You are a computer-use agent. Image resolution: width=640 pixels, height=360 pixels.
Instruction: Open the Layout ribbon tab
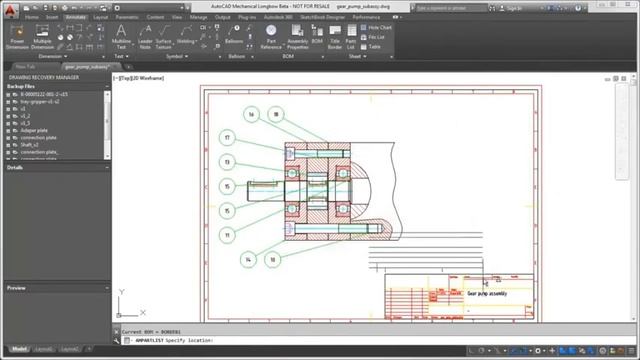pyautogui.click(x=100, y=17)
